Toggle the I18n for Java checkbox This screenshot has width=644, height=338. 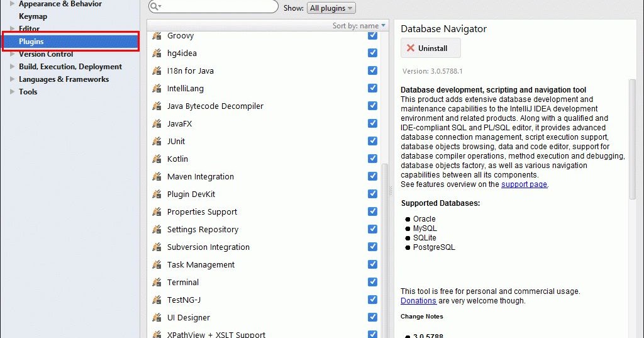click(372, 70)
